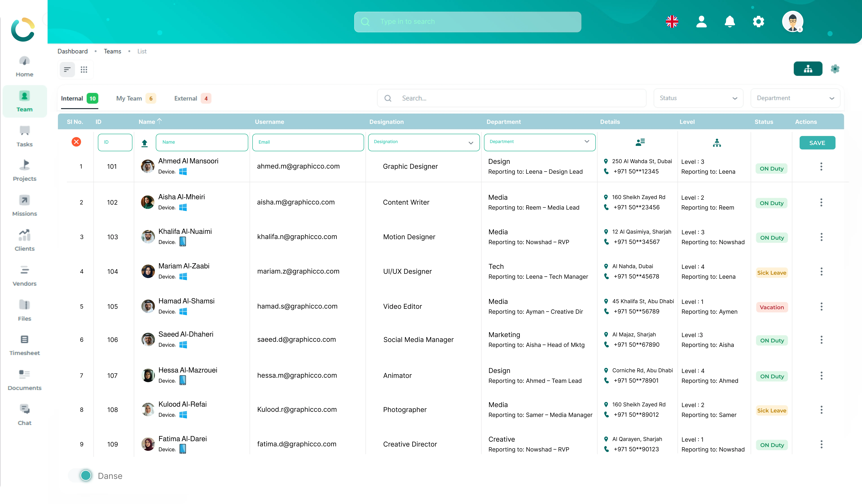Cancel the new row with red X
This screenshot has width=862, height=504.
[x=76, y=142]
